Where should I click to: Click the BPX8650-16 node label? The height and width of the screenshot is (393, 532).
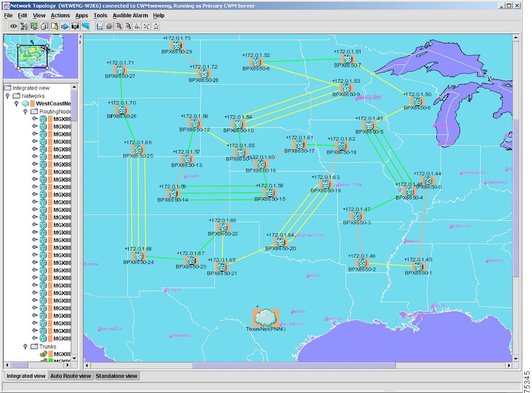click(261, 170)
